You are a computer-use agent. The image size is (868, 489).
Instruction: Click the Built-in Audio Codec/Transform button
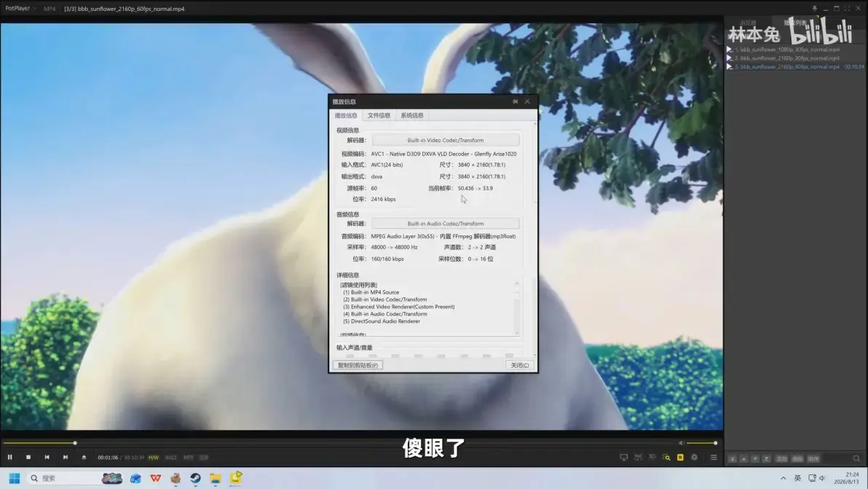click(x=446, y=224)
